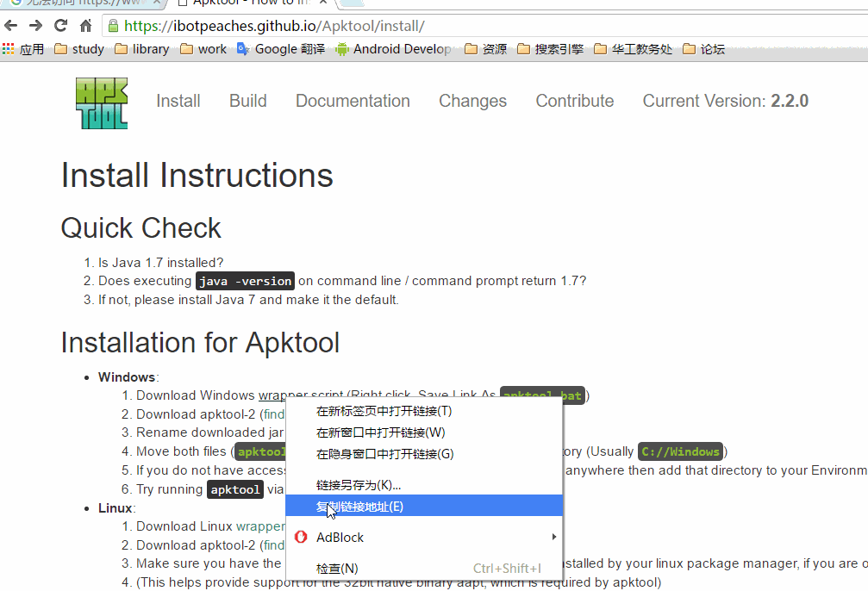868x591 pixels.
Task: Open the 论坛 bookmark folder
Action: pyautogui.click(x=703, y=49)
